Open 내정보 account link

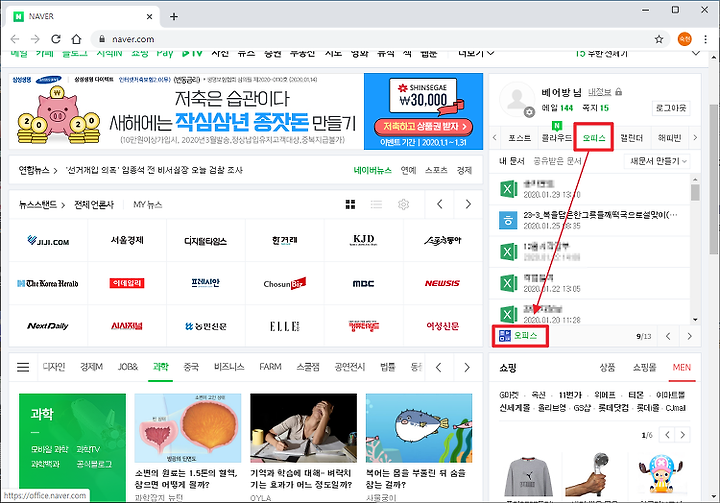tap(600, 92)
